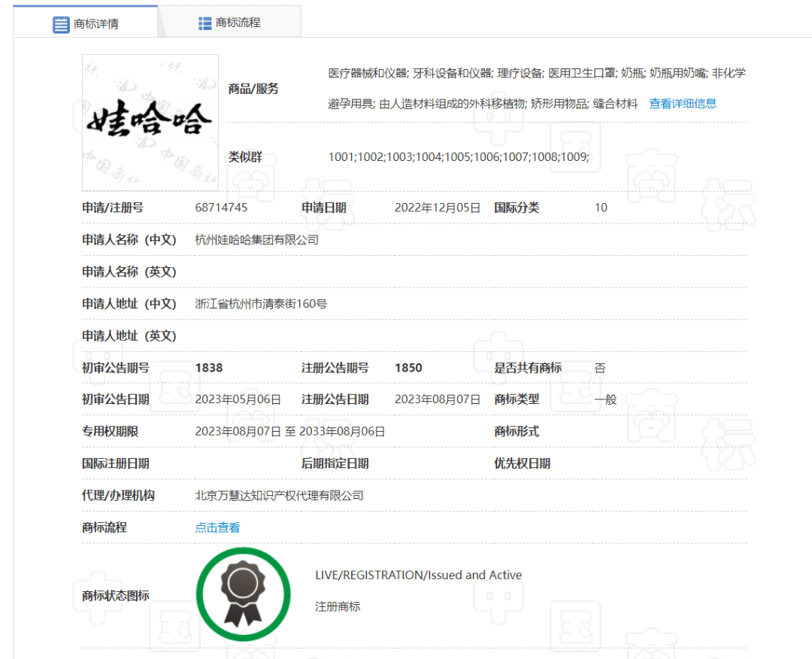Screen dimensions: 812x659
Task: Click the application date 2022年12月05日
Action: coord(437,208)
